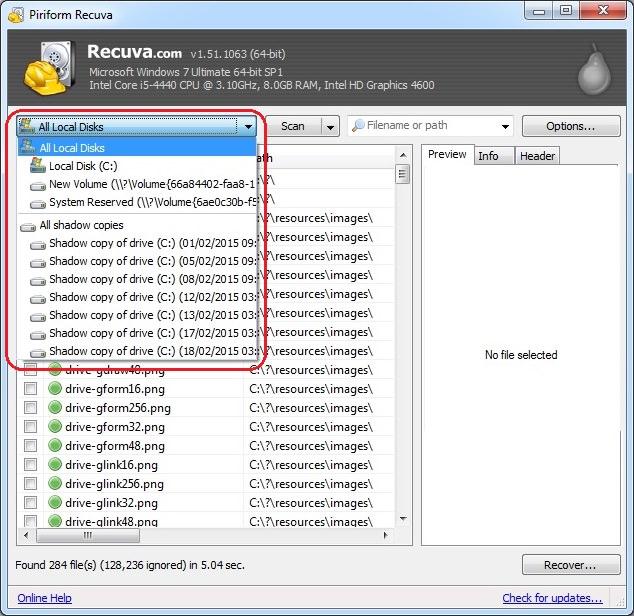
Task: Click the horizontal scrollbar thumb
Action: tap(88, 536)
